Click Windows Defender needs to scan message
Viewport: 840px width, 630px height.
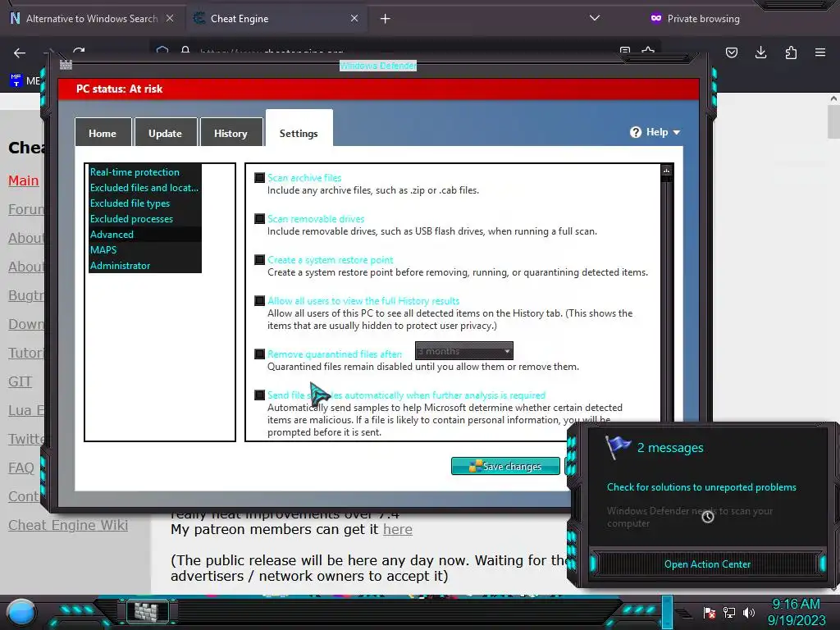click(x=689, y=517)
